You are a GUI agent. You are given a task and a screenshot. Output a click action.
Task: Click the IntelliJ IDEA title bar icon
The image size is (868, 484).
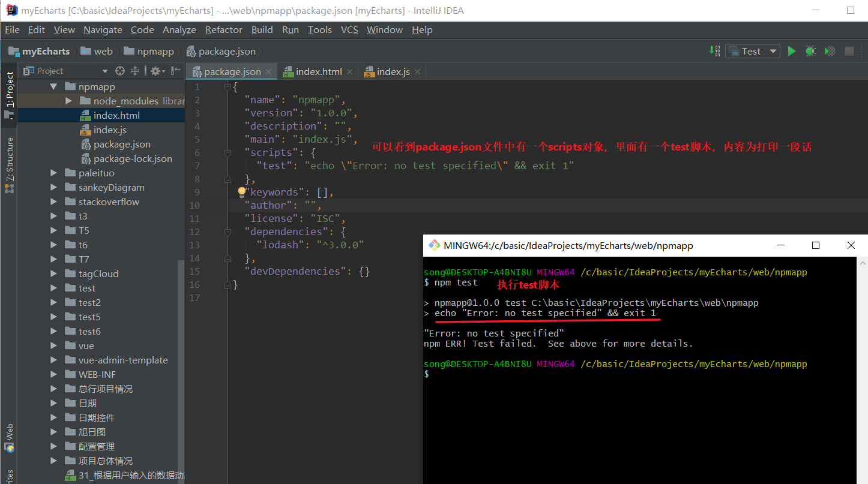pos(11,10)
